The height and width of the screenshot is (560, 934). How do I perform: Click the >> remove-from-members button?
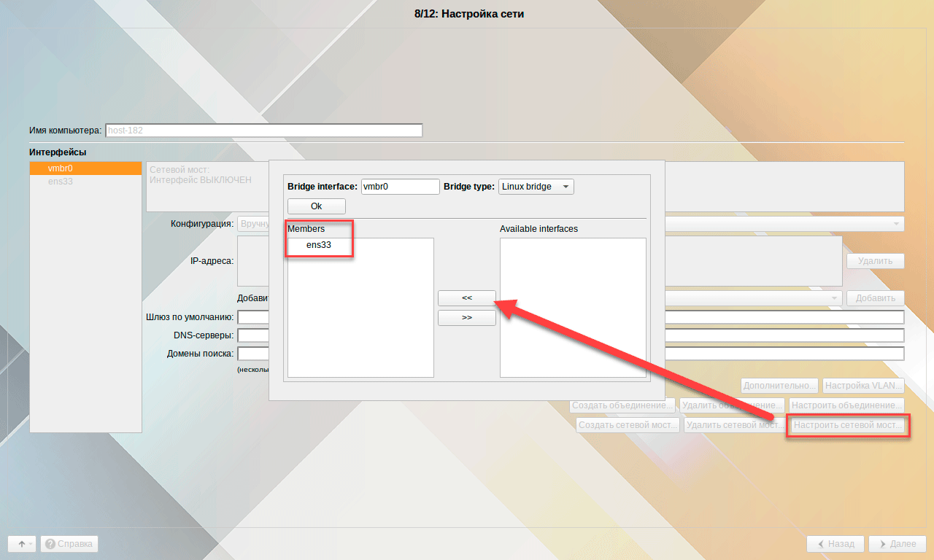[467, 318]
